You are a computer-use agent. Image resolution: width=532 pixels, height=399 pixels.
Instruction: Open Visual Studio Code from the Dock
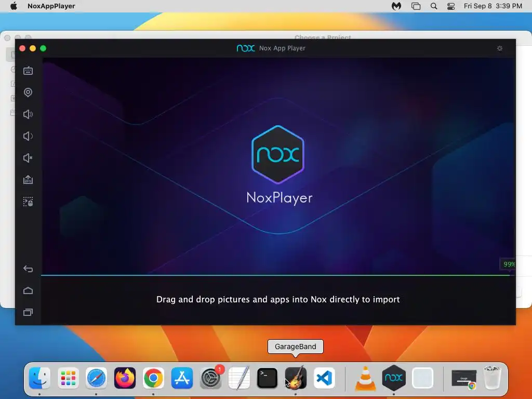(324, 378)
